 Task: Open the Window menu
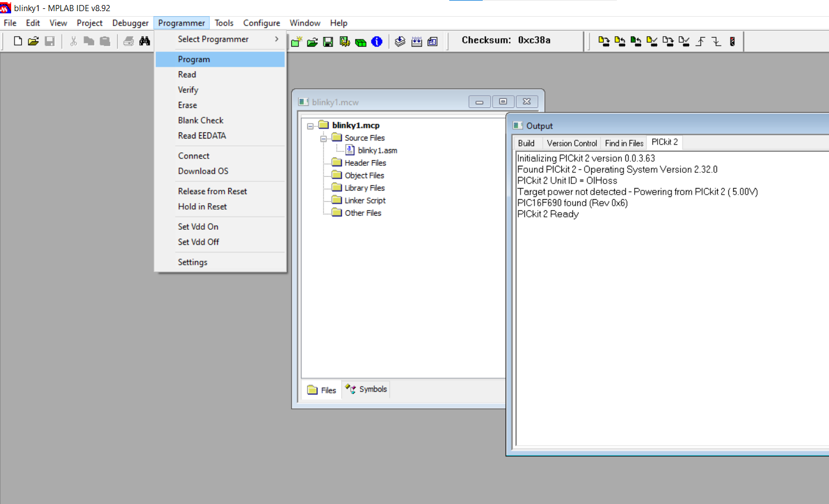305,23
